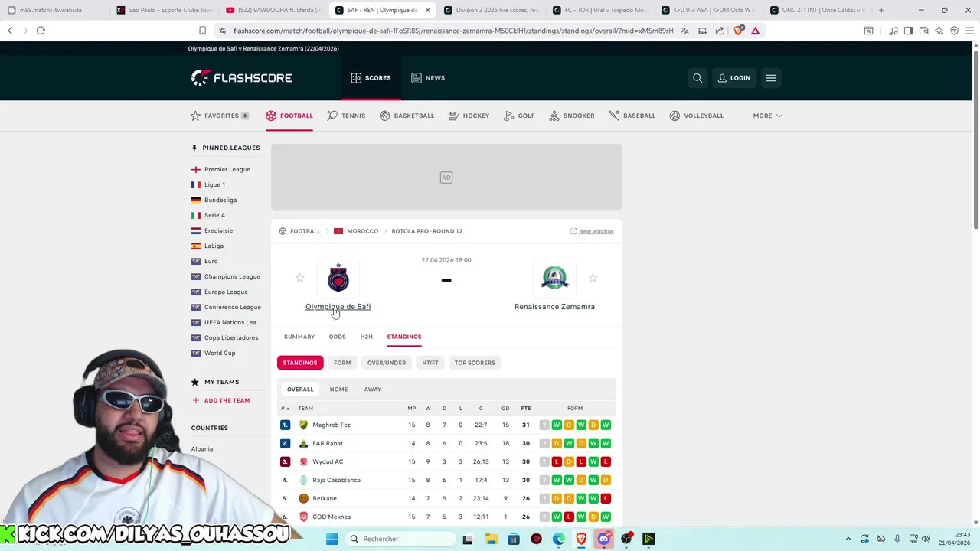
Task: Select the Basketball sport
Action: pos(407,116)
